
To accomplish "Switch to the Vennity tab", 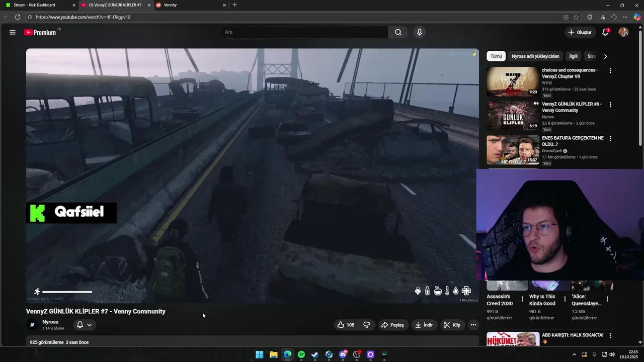I will tap(191, 5).
